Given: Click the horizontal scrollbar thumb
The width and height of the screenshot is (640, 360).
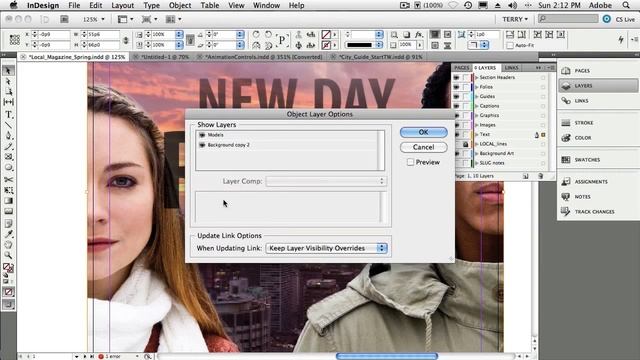Looking at the screenshot, I should (x=387, y=356).
